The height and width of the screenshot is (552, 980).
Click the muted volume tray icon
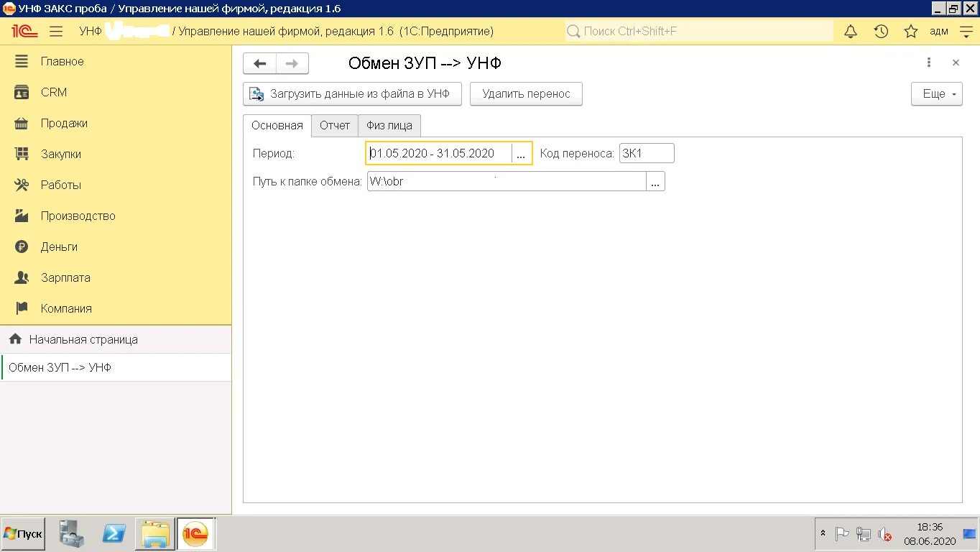point(885,535)
